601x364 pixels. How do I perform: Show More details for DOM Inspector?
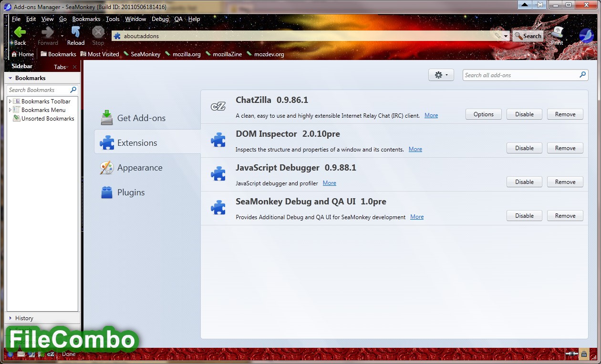[x=415, y=149]
